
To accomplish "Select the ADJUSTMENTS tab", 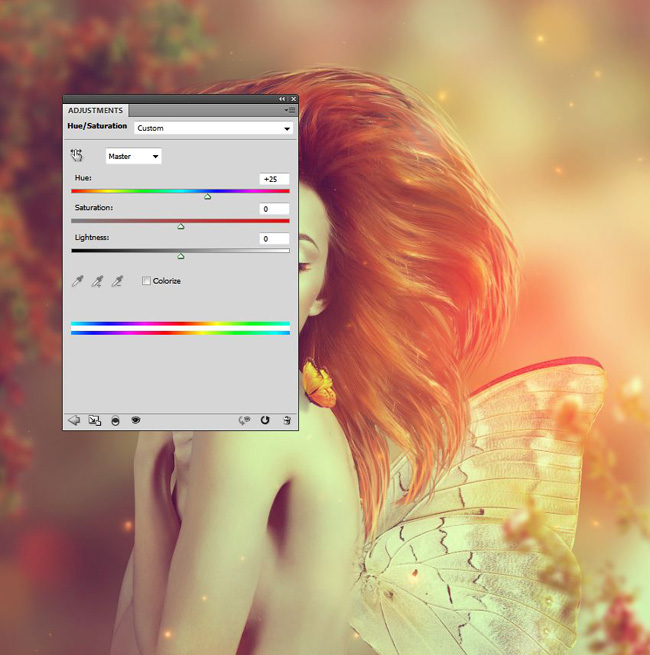I will point(96,110).
